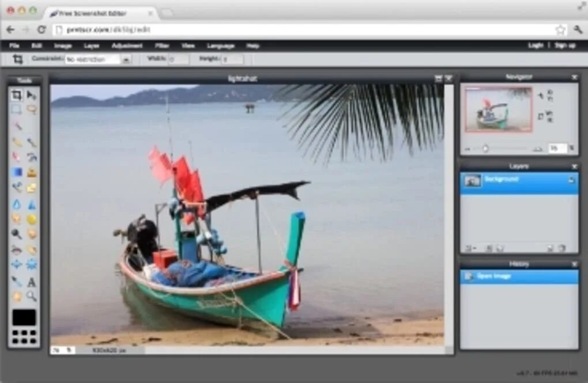Screen dimensions: 588x383
Task: Activate the Type tool
Action: (32, 281)
